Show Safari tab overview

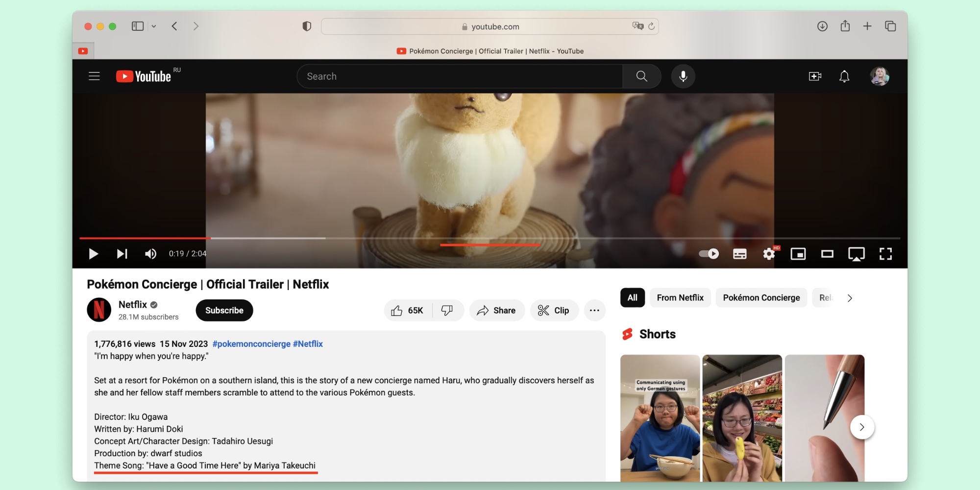(890, 26)
